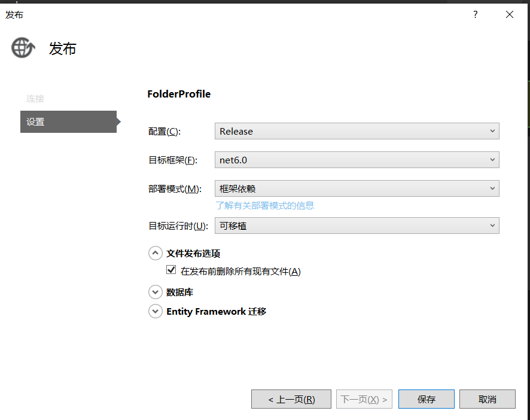This screenshot has height=420, width=530.
Task: Open the 目标运行时 可移植 dropdown
Action: (x=357, y=226)
